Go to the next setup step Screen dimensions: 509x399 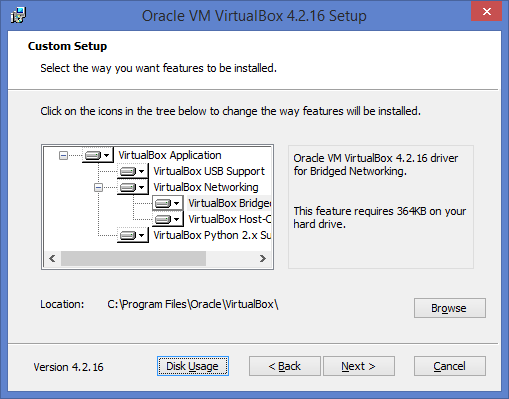click(359, 366)
